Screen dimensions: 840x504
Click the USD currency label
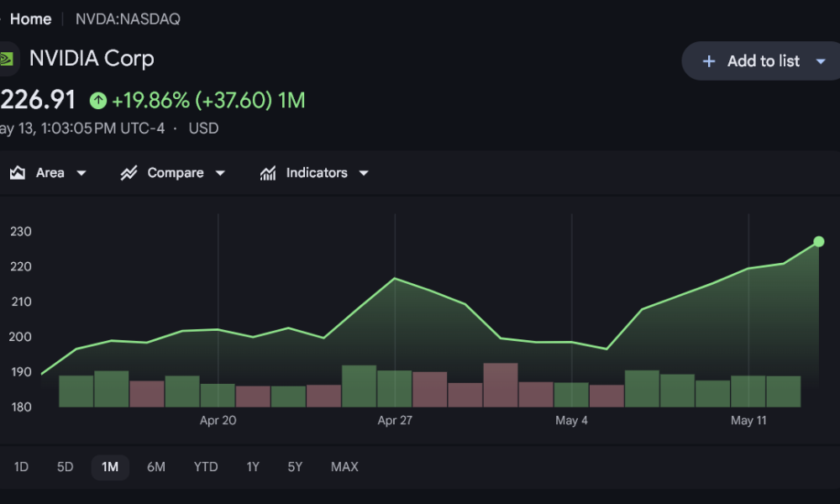pyautogui.click(x=203, y=129)
